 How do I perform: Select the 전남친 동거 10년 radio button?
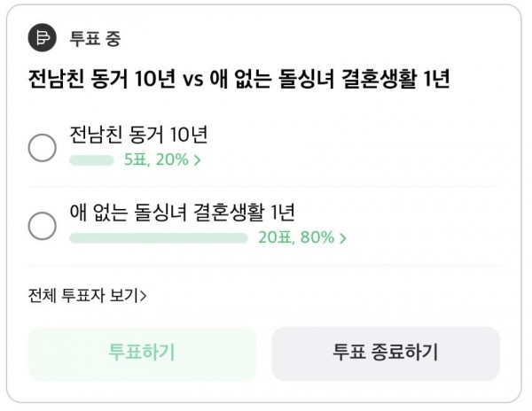[43, 148]
